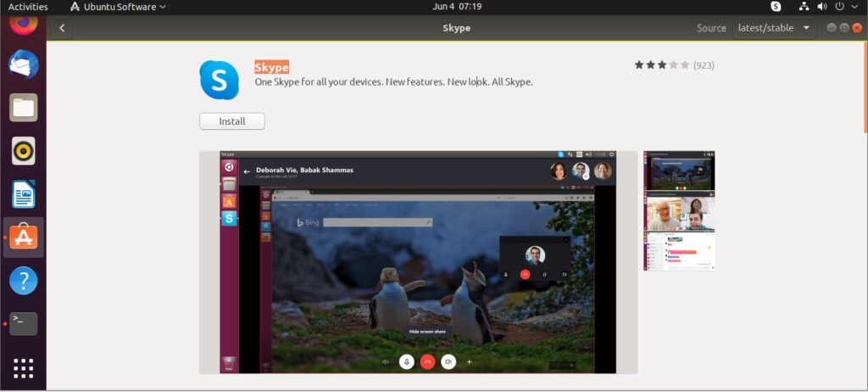
Task: Open the Source channel dropdown latest/stable
Action: coord(774,28)
